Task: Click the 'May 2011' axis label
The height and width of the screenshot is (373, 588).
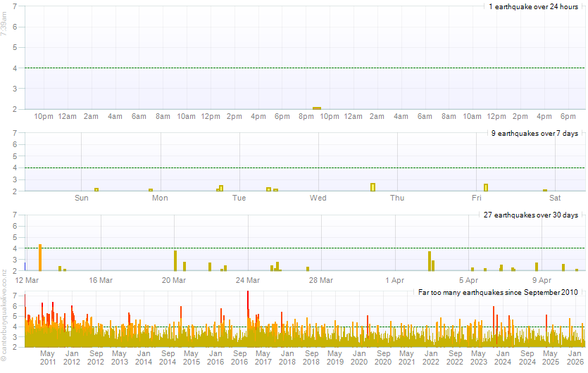Action: (x=48, y=358)
